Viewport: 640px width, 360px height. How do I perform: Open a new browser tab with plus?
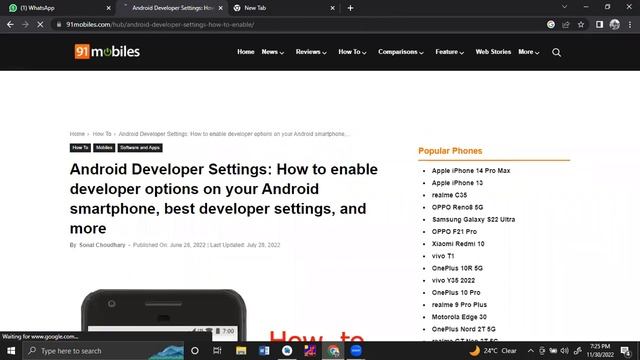coord(350,8)
